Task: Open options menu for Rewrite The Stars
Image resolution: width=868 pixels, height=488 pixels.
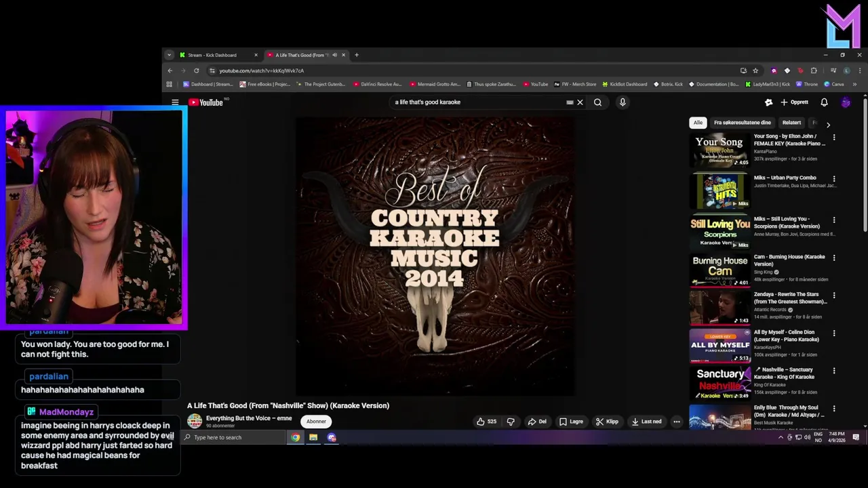Action: [834, 296]
